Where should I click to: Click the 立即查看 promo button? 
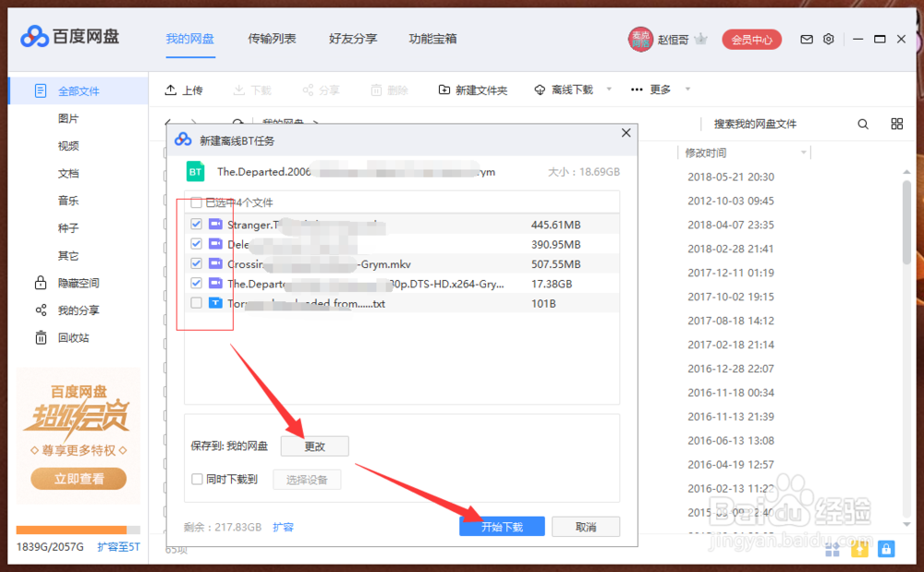pos(79,479)
